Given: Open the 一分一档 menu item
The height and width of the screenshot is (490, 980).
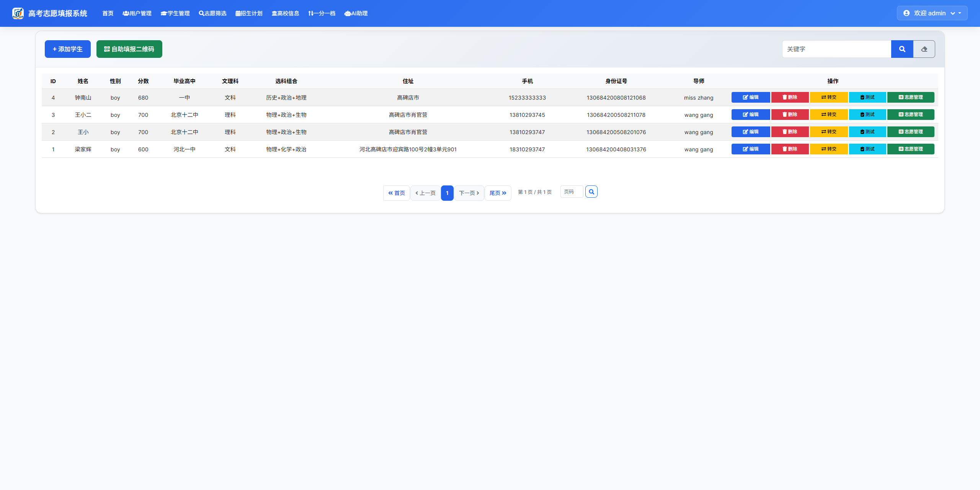Looking at the screenshot, I should (322, 13).
